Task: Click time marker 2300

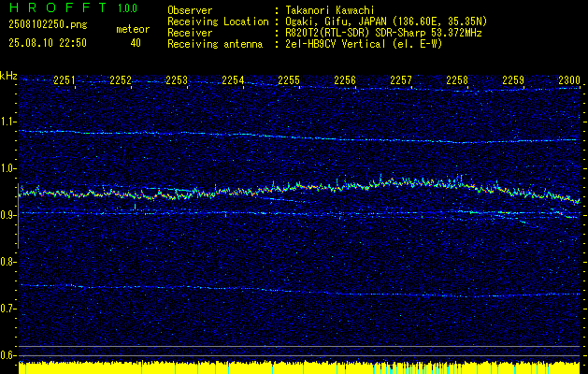Action: coord(569,79)
